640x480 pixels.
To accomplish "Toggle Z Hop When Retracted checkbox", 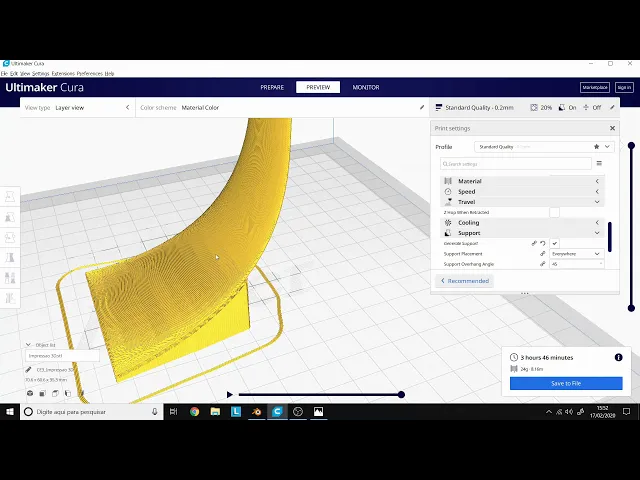I will [x=554, y=212].
